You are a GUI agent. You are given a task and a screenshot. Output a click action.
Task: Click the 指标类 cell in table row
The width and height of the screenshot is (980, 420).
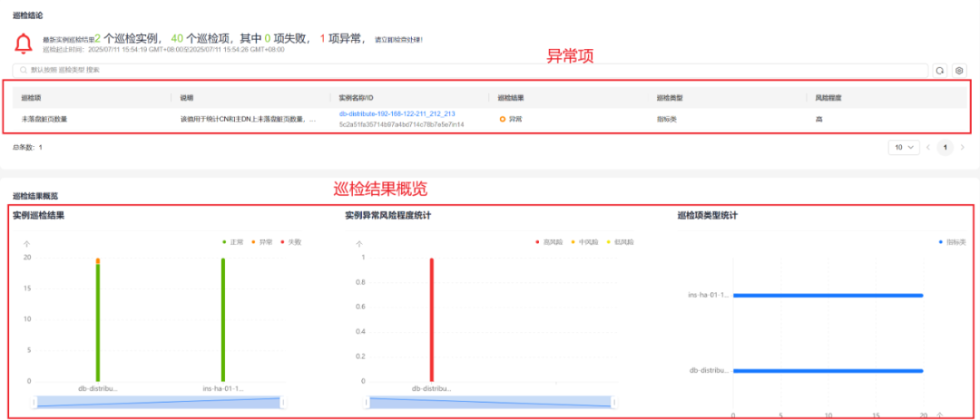(x=666, y=119)
